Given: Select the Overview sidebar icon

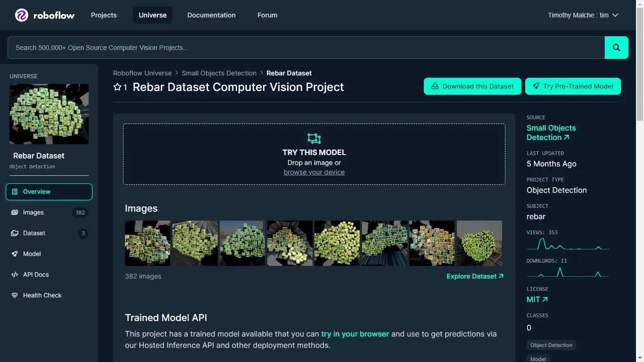Looking at the screenshot, I should [x=16, y=191].
